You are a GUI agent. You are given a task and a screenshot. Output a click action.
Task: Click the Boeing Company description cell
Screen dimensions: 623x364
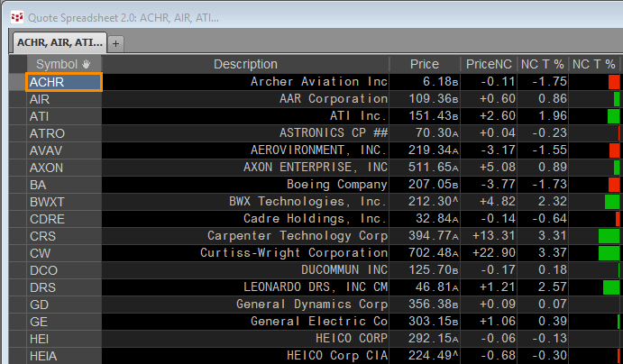click(x=245, y=185)
